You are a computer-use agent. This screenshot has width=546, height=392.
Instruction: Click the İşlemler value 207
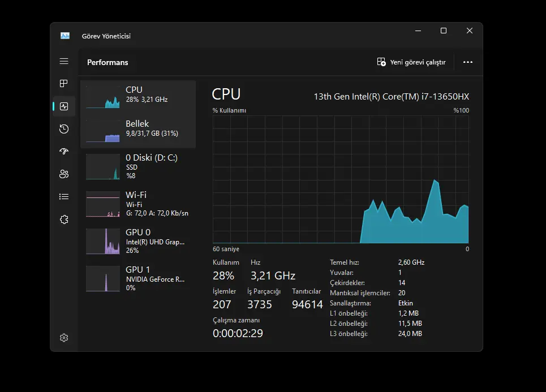point(222,305)
